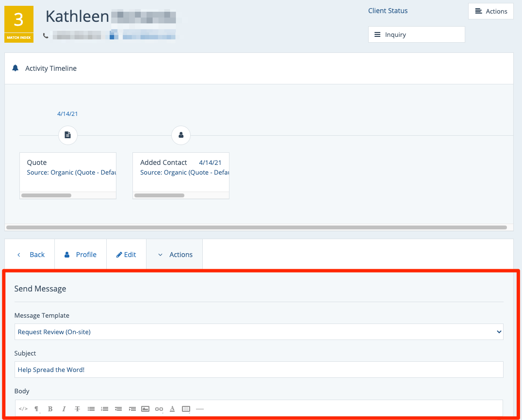The image size is (522, 420).
Task: Click the Back button
Action: coord(30,255)
